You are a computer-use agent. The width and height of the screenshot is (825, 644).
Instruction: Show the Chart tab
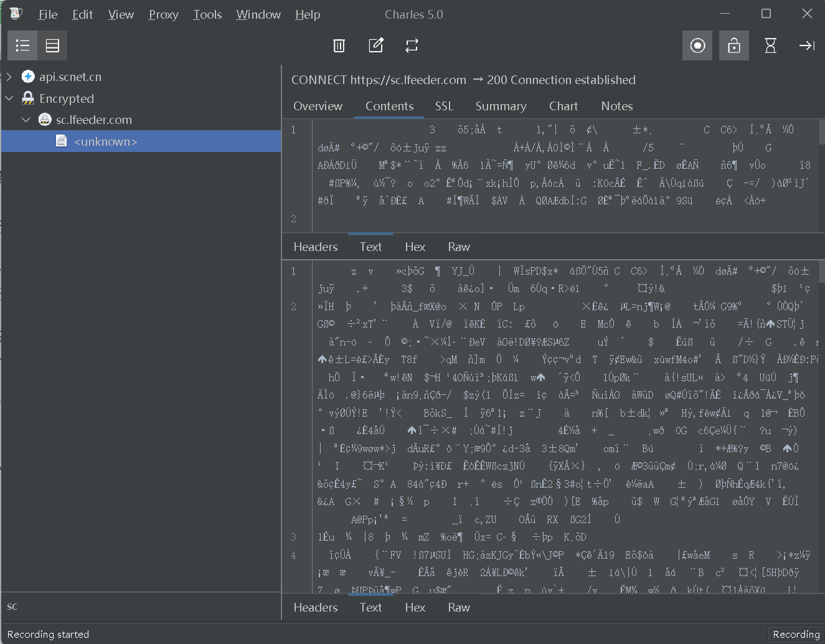(563, 106)
